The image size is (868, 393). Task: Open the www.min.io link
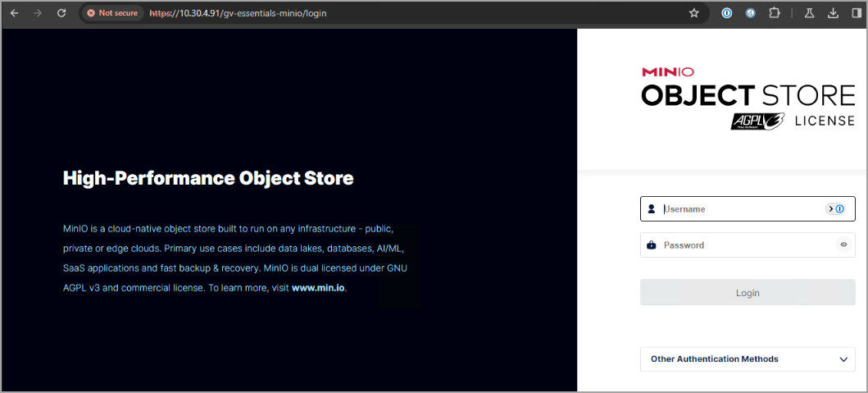[x=318, y=288]
